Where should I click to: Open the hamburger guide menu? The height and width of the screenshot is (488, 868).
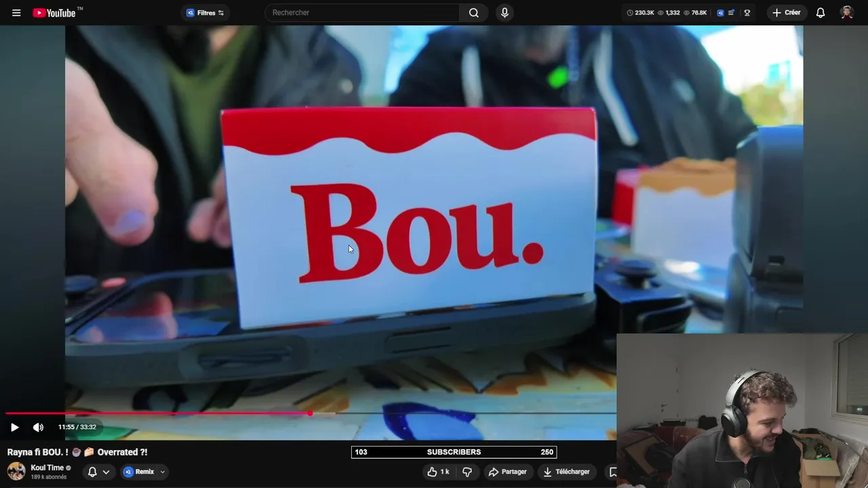pyautogui.click(x=16, y=13)
